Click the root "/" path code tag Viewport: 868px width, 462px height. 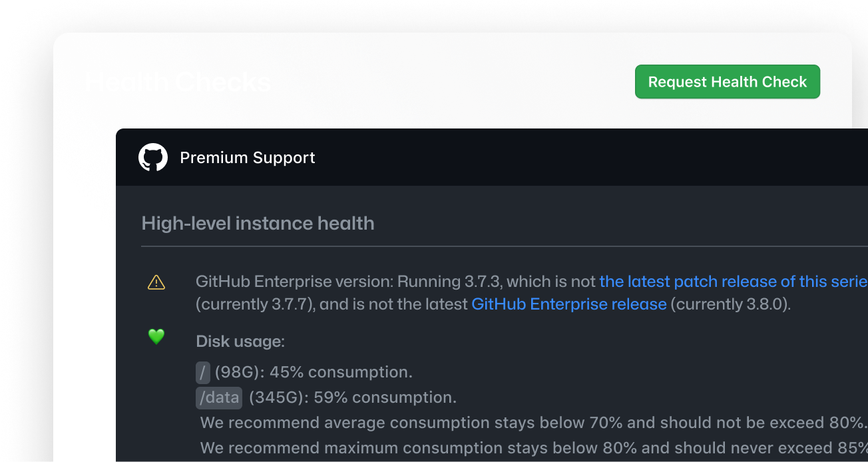point(203,372)
